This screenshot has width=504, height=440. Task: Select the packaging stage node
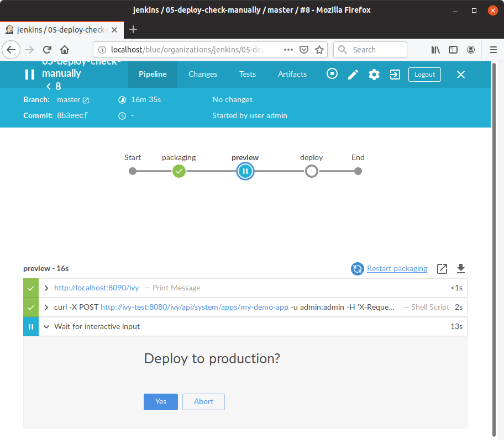(179, 171)
